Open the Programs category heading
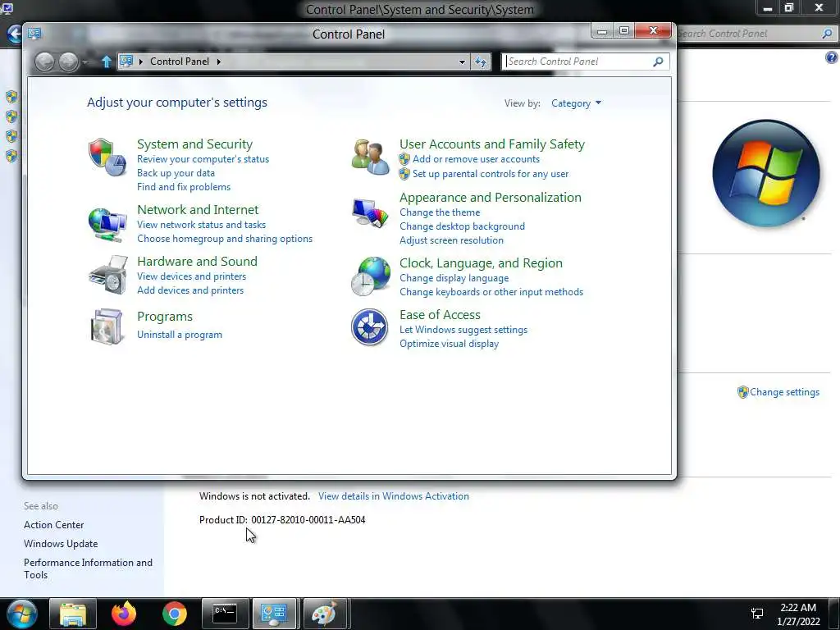 point(164,317)
